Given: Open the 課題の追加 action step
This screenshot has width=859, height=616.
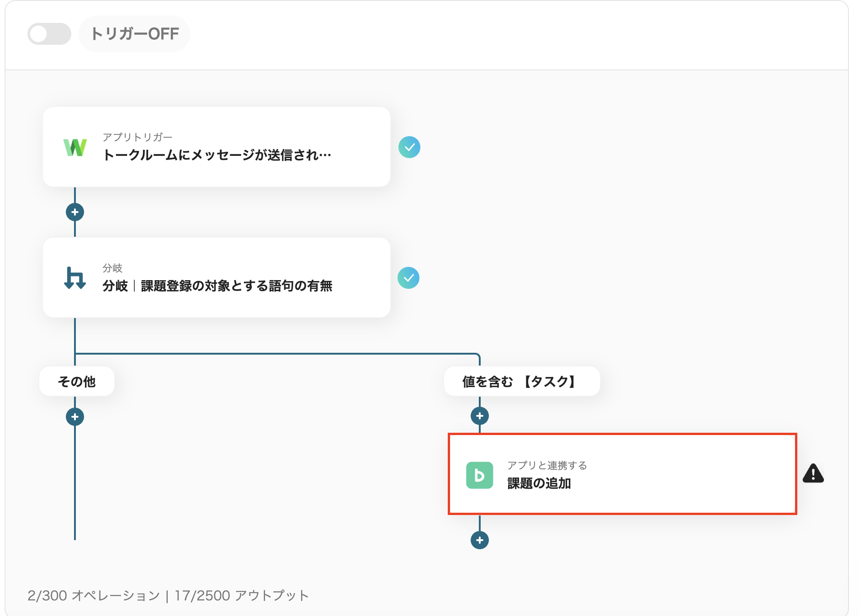Looking at the screenshot, I should (x=539, y=483).
